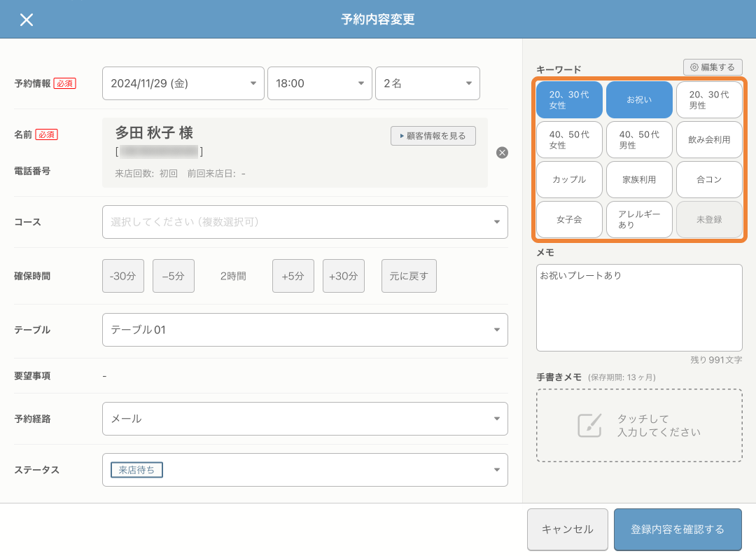Viewport: 756px width, 556px height.
Task: Enable the アレルギーあり keyword
Action: coord(639,219)
